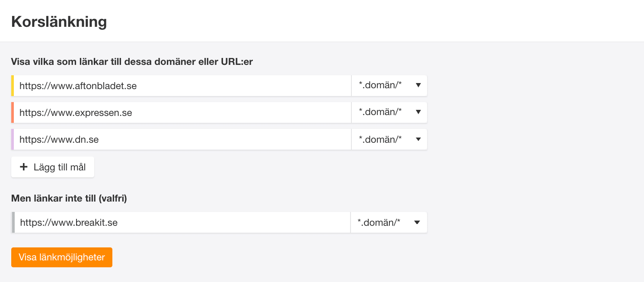Click the purple color bar beside dn.se

(x=13, y=139)
